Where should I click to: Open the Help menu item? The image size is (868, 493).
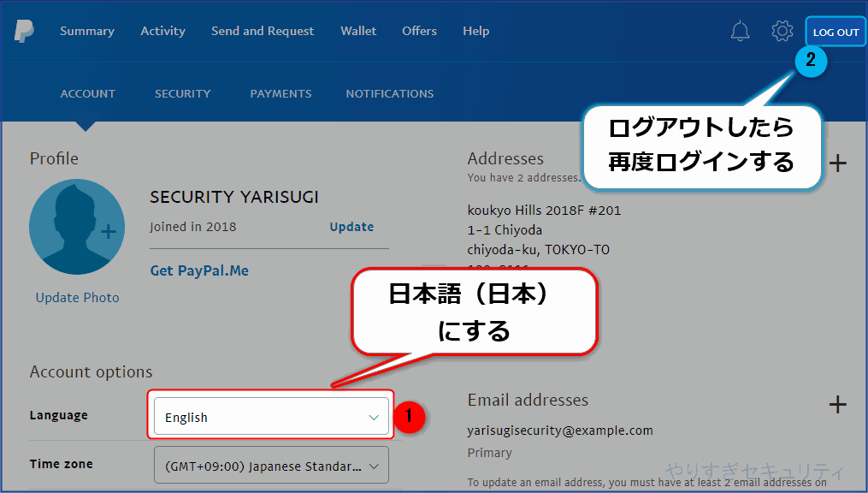[x=476, y=31]
